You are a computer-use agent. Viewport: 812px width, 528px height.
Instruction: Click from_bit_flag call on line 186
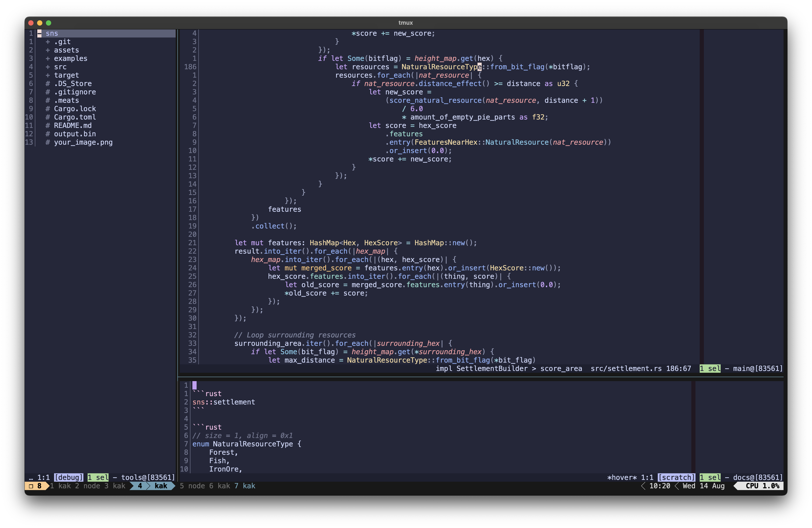517,67
